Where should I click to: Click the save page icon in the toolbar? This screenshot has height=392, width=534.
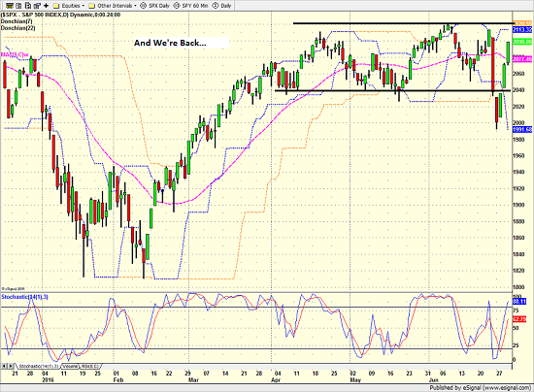click(x=28, y=6)
